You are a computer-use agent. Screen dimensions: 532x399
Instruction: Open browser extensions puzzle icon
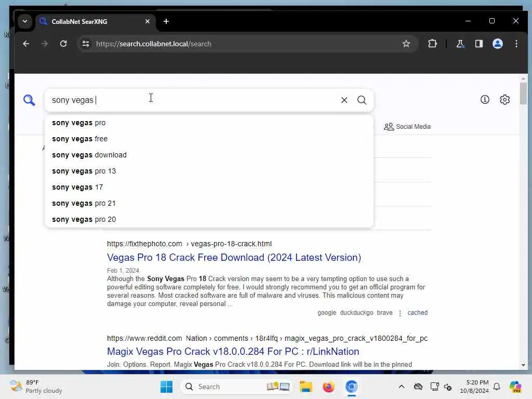[432, 44]
